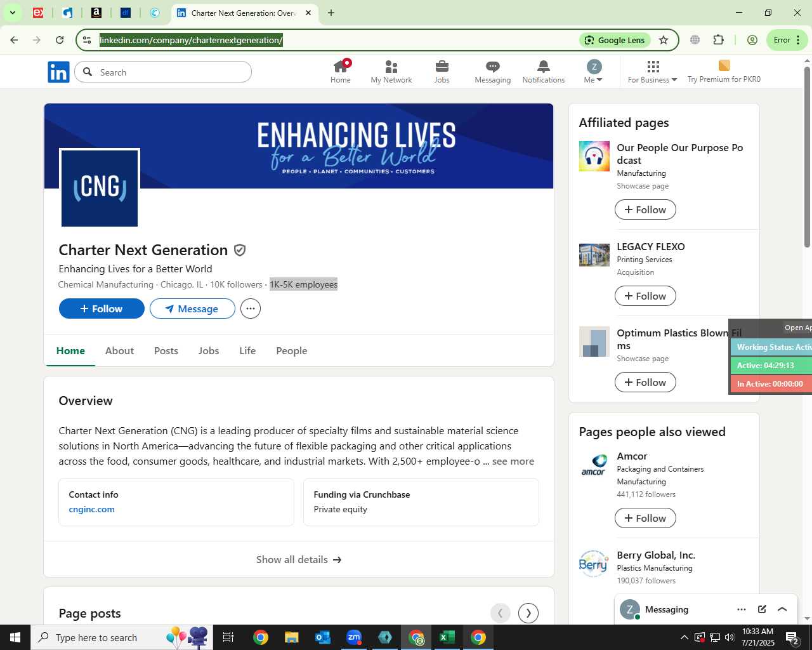Click the LinkedIn search field

point(163,72)
